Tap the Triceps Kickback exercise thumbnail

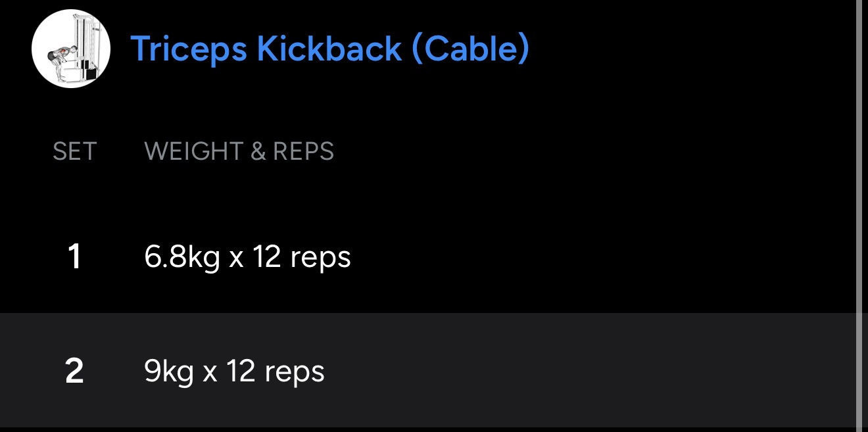click(71, 49)
